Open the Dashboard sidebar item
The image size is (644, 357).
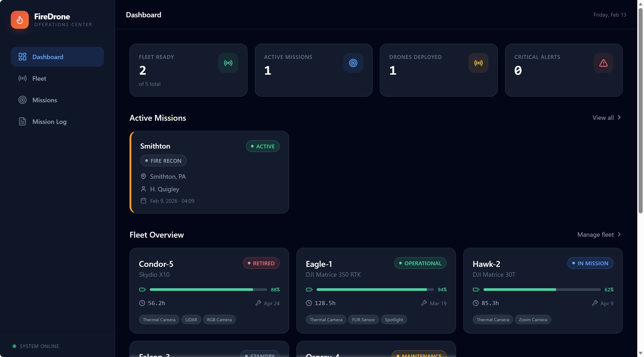(57, 57)
